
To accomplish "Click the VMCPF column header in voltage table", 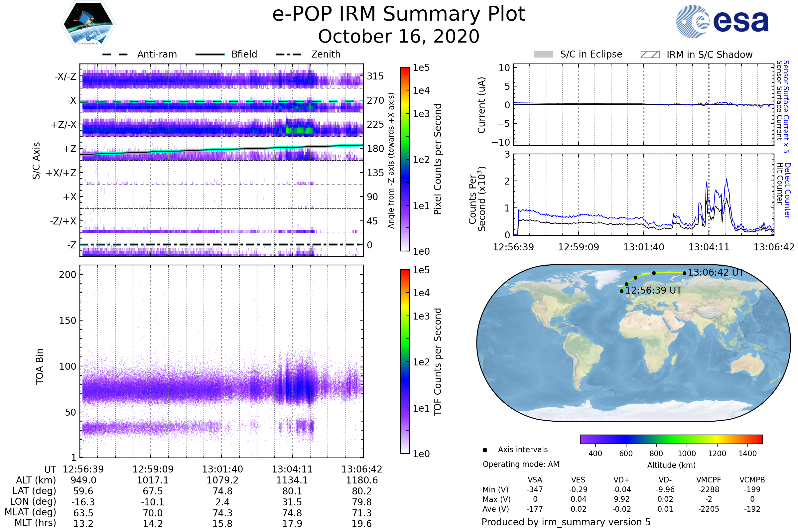I will (709, 480).
